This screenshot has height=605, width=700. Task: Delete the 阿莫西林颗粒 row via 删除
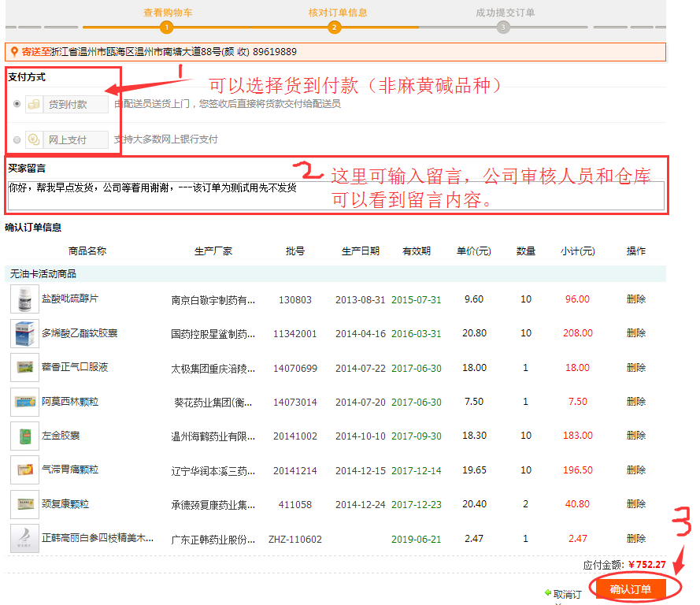(x=635, y=402)
